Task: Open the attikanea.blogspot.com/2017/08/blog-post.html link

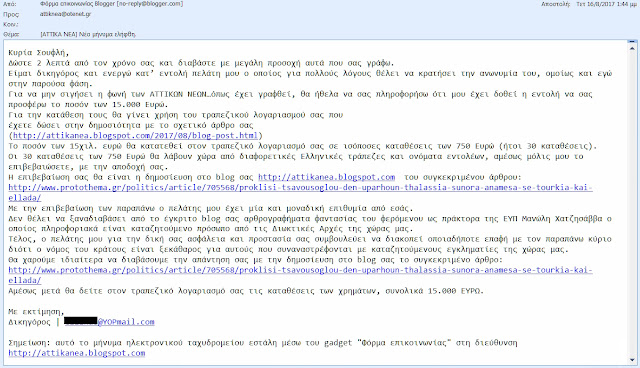Action: pos(135,135)
